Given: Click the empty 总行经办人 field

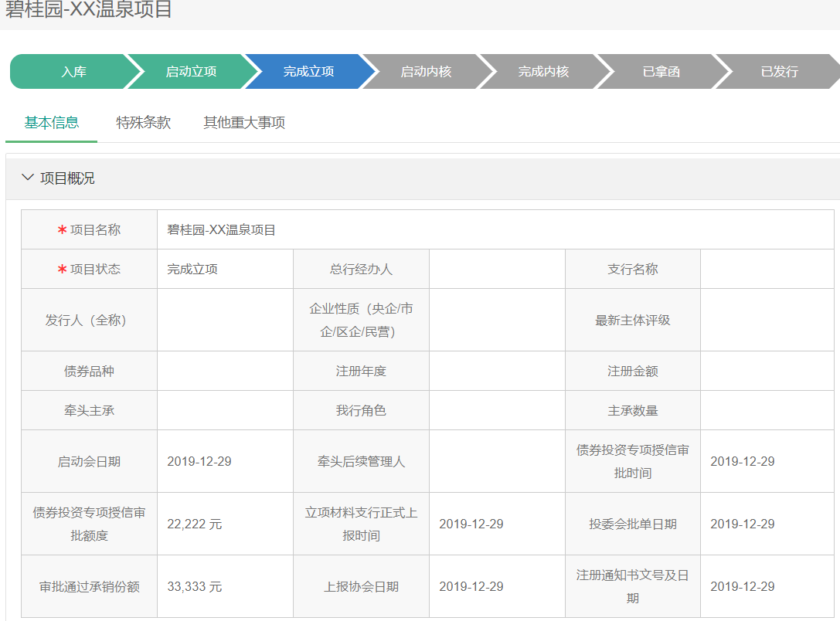Looking at the screenshot, I should 497,269.
